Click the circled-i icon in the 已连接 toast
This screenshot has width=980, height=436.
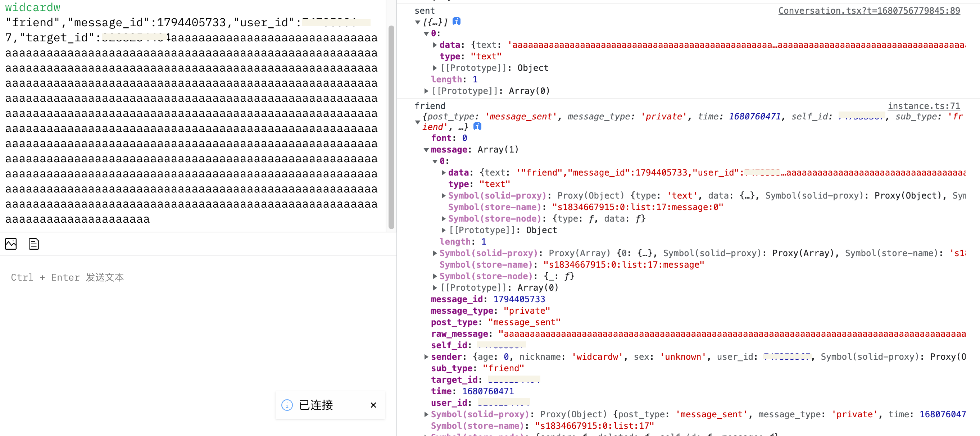tap(286, 405)
